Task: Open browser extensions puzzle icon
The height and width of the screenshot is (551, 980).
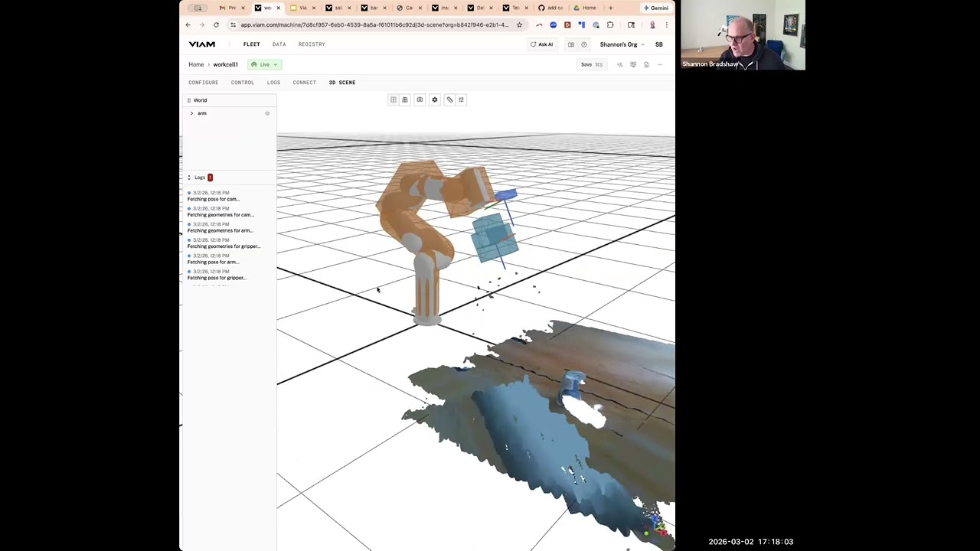Action: (x=610, y=24)
